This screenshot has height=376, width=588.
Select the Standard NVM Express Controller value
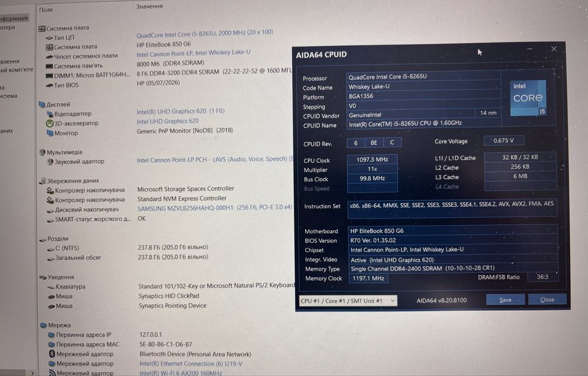(182, 199)
